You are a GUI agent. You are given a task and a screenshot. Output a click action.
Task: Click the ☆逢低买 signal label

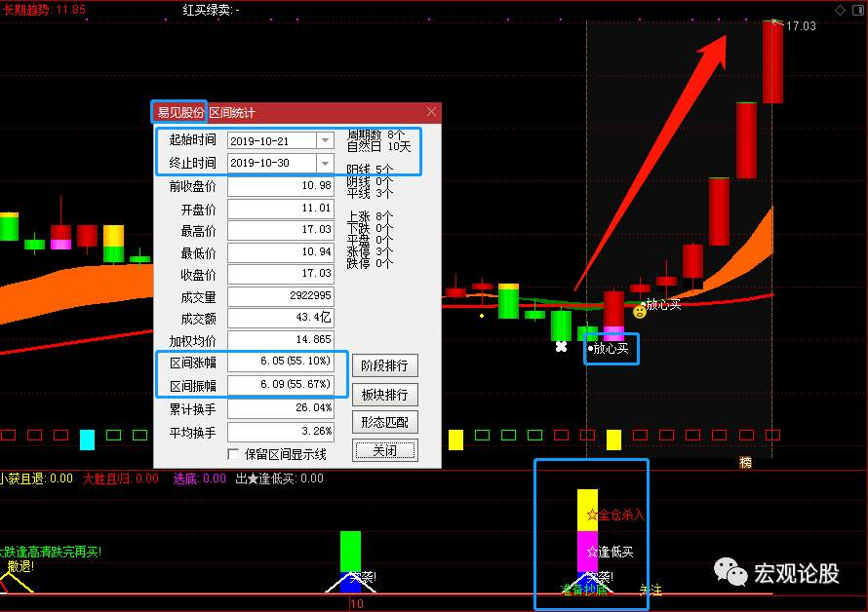tap(610, 552)
